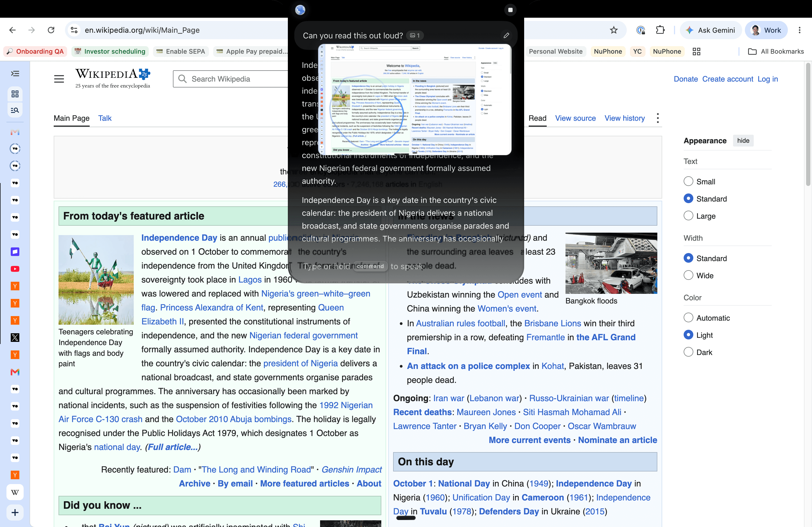This screenshot has height=527, width=812.
Task: Open the page tools three-dot dropdown
Action: 657,118
